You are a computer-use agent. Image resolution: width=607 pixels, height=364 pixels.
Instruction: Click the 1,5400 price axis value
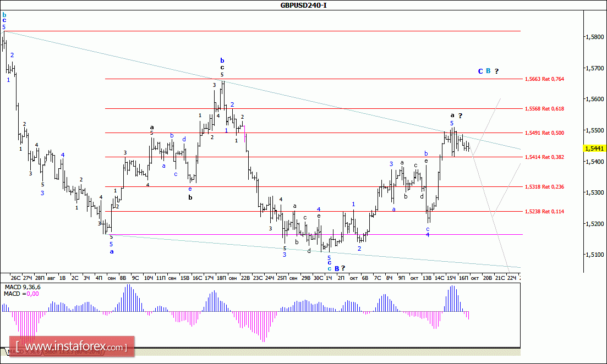coord(594,161)
